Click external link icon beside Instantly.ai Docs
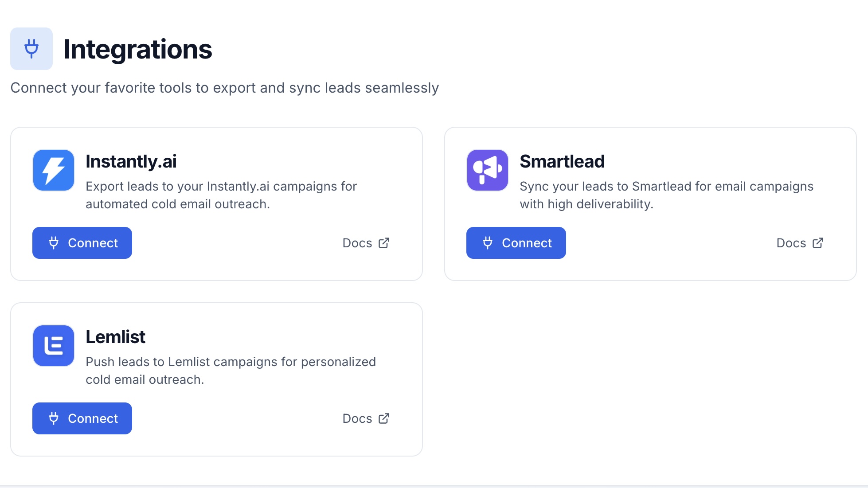 point(384,243)
